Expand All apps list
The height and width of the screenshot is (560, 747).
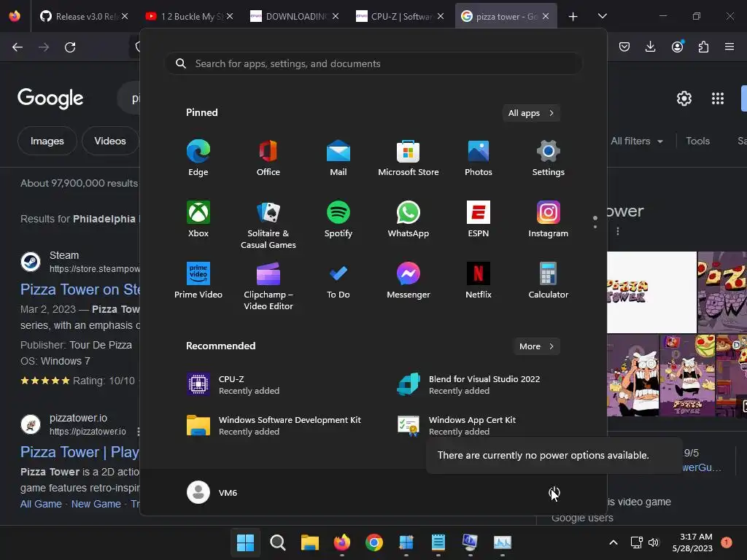(531, 113)
